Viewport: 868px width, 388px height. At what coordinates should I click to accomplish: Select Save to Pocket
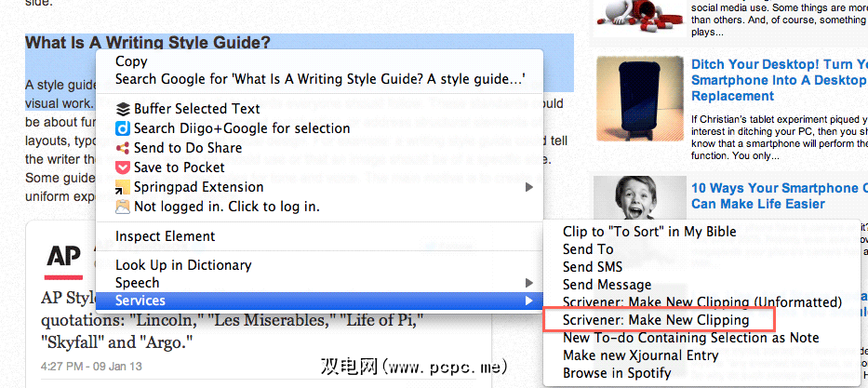[319, 167]
